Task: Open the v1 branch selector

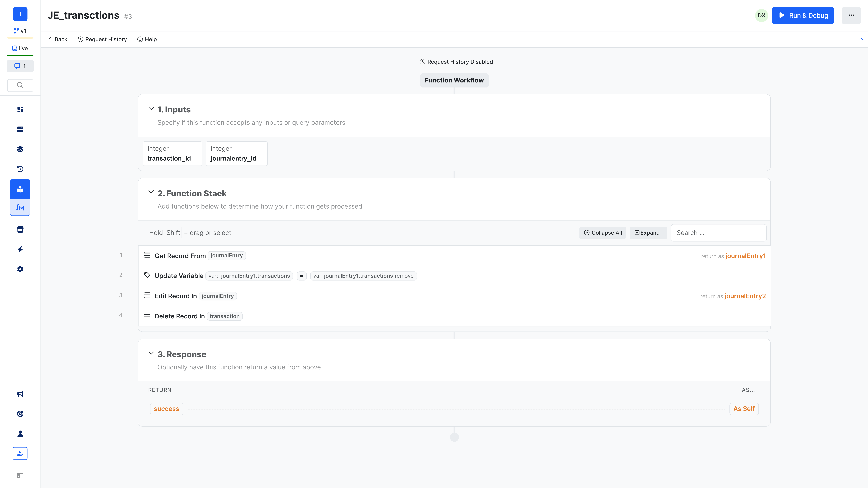Action: [20, 31]
